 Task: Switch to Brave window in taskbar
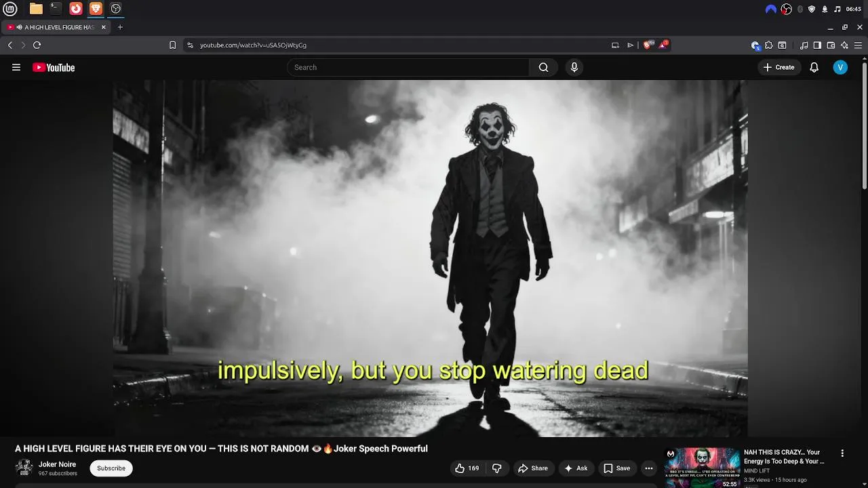[96, 9]
